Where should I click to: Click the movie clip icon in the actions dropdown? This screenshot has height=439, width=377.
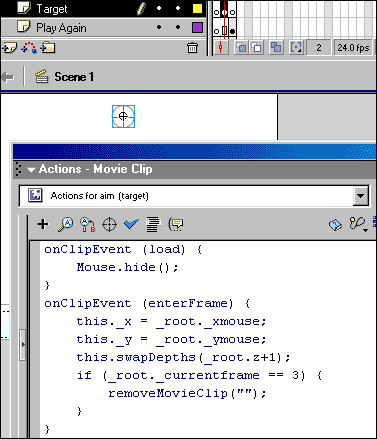click(35, 195)
